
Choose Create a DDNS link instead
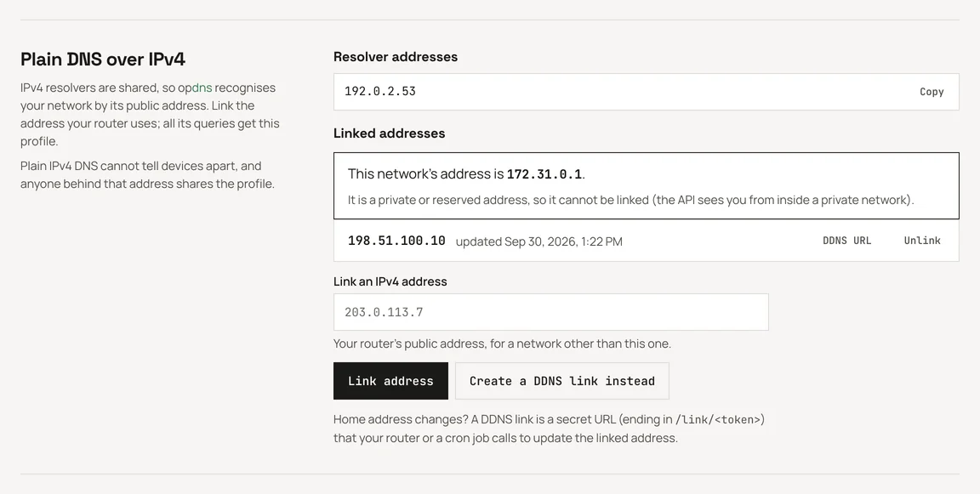pyautogui.click(x=561, y=381)
